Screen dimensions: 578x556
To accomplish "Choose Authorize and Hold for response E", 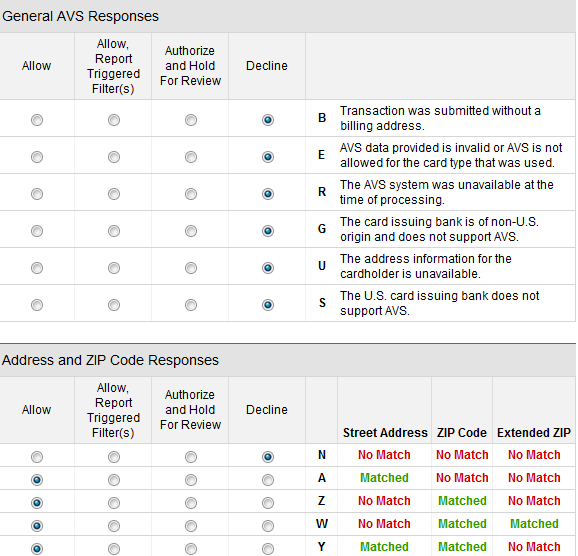I will point(191,157).
